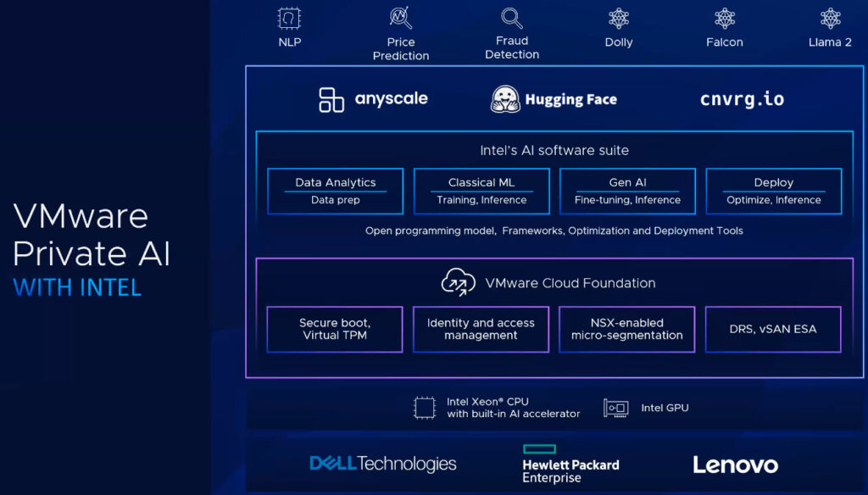Select the Falcon model icon

[x=723, y=19]
